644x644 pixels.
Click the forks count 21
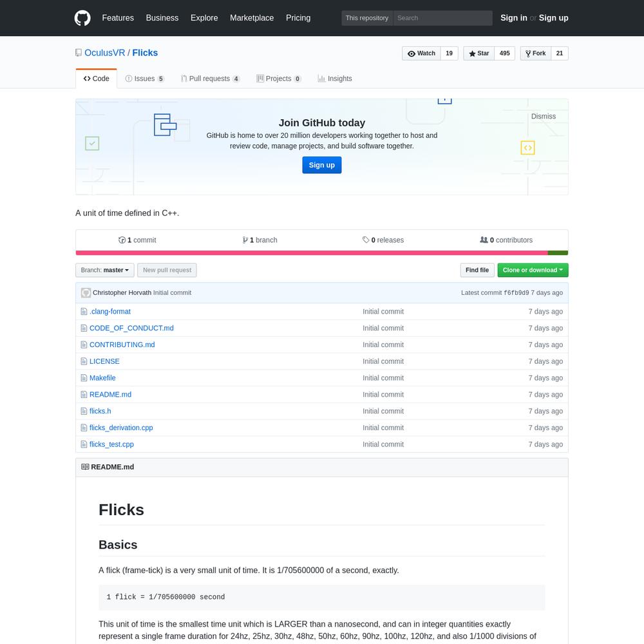coord(560,53)
